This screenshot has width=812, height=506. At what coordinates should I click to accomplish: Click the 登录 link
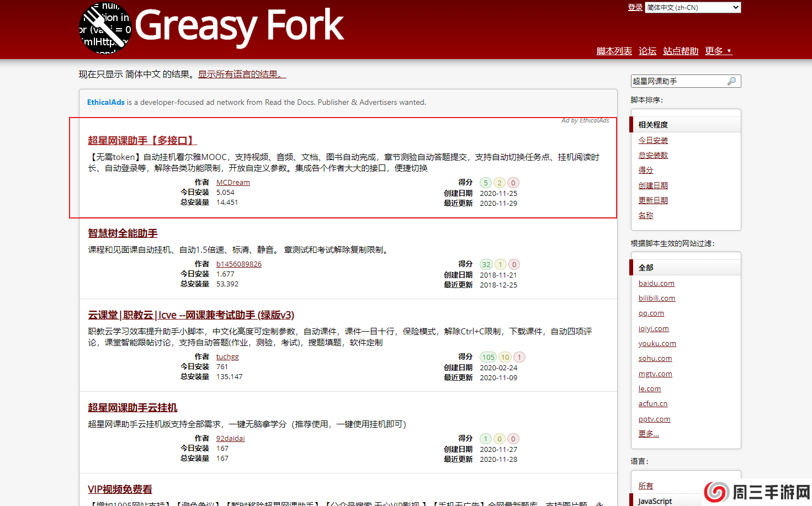point(635,7)
